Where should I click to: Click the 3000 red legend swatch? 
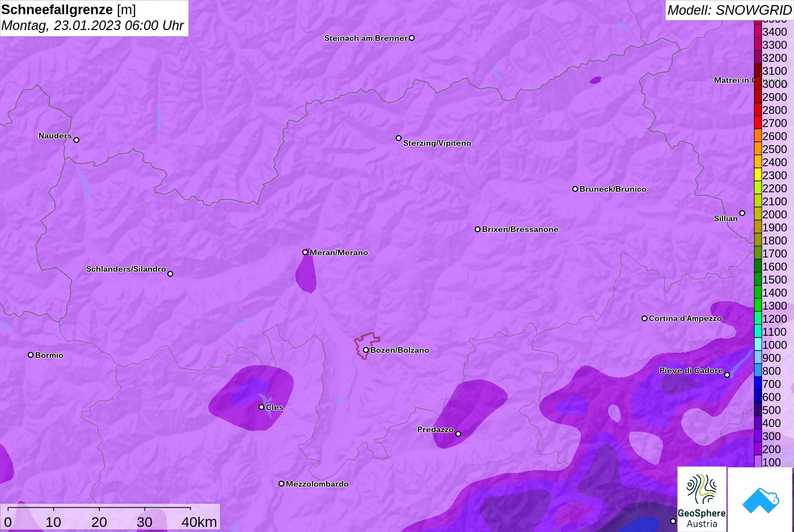758,84
